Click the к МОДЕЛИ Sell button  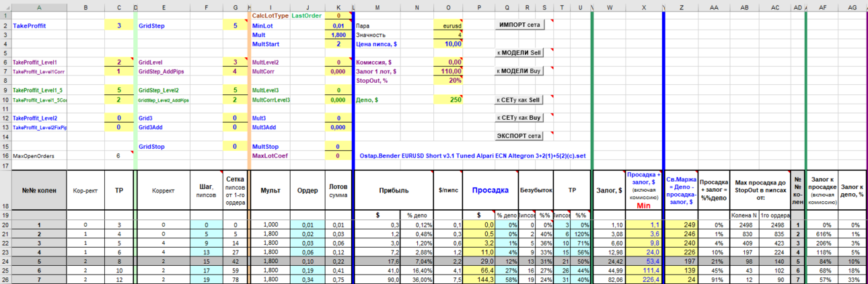(519, 52)
